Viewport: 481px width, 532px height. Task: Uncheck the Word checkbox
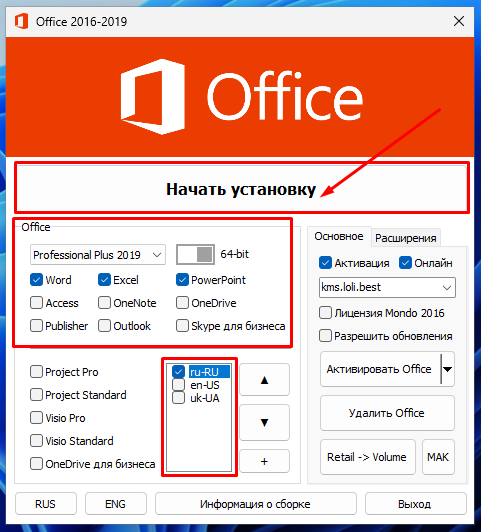[36, 280]
